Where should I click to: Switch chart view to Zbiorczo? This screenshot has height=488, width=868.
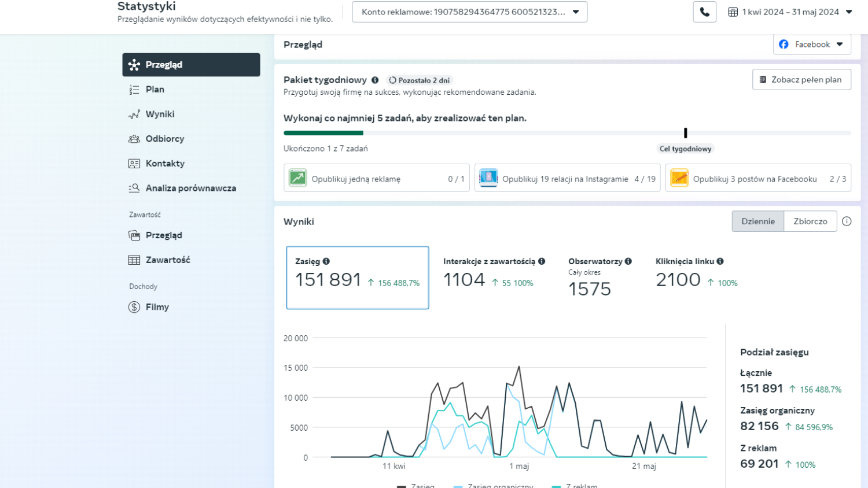pos(810,221)
